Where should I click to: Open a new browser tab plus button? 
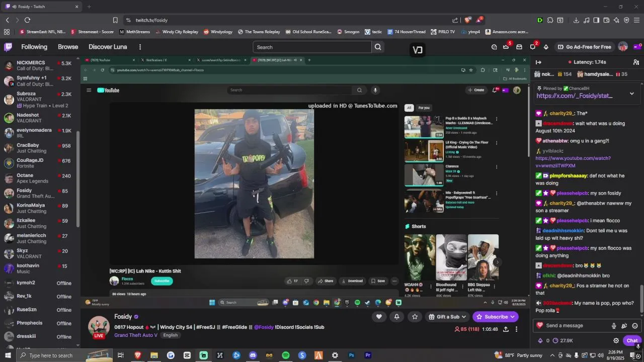pos(89,7)
